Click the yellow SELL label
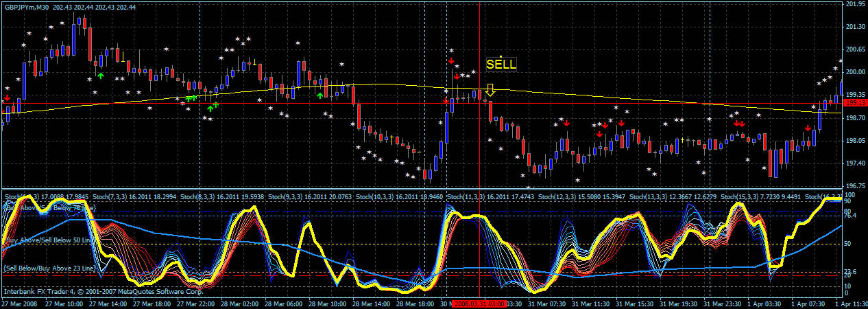This screenshot has width=868, height=309. point(501,65)
